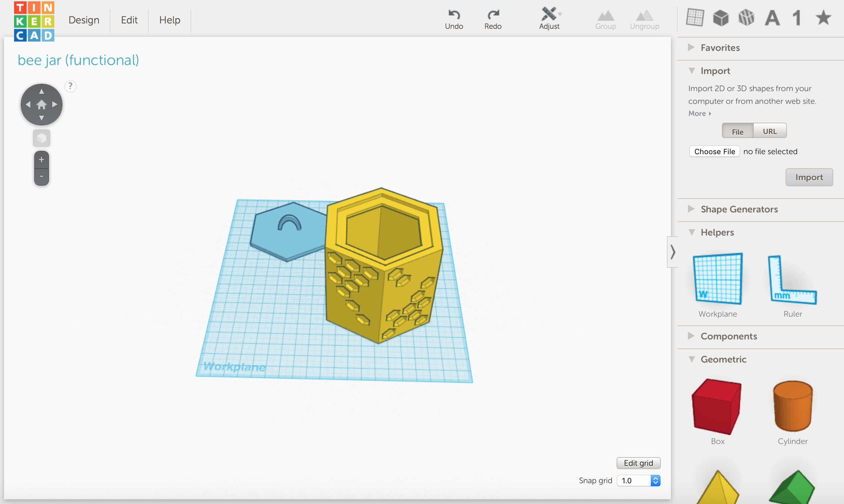Switch import mode to File
This screenshot has width=844, height=504.
(x=737, y=131)
